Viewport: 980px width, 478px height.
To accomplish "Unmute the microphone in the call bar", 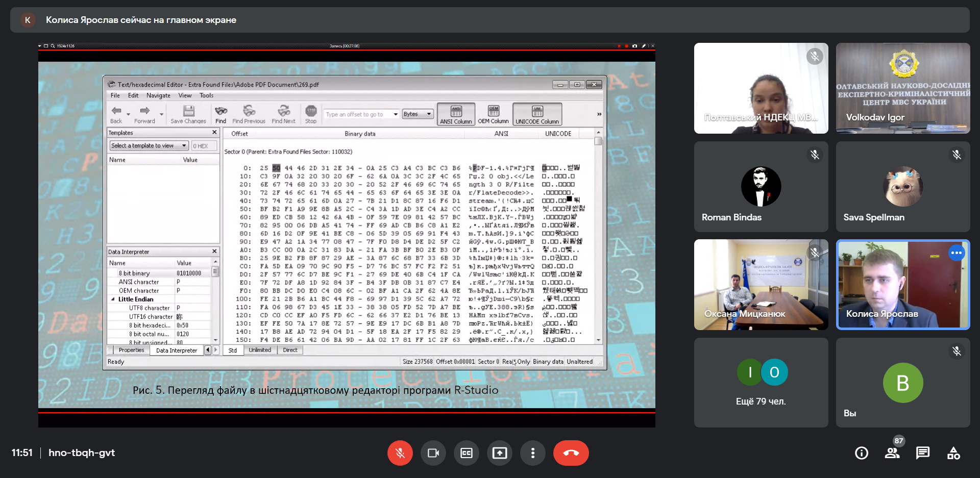I will pos(400,453).
